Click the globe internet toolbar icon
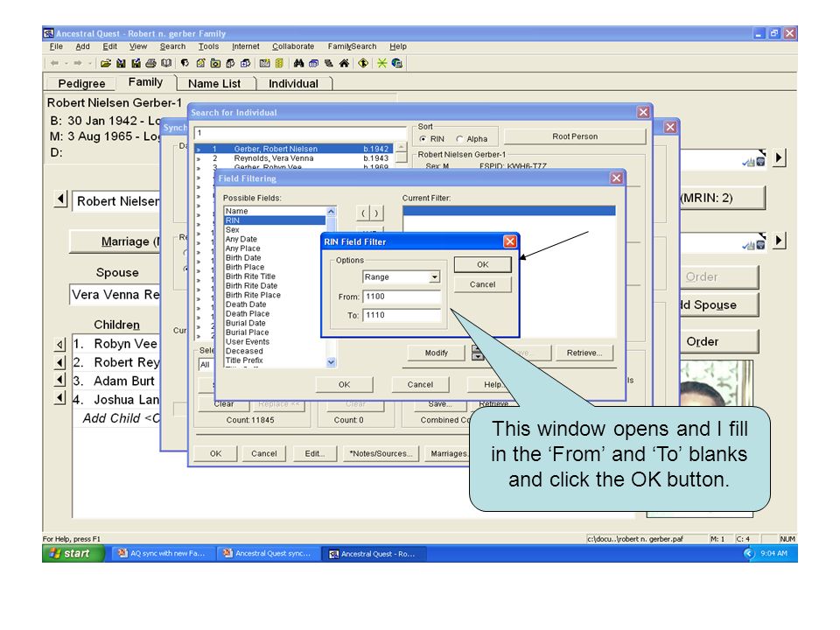840x630 pixels. pyautogui.click(x=397, y=63)
